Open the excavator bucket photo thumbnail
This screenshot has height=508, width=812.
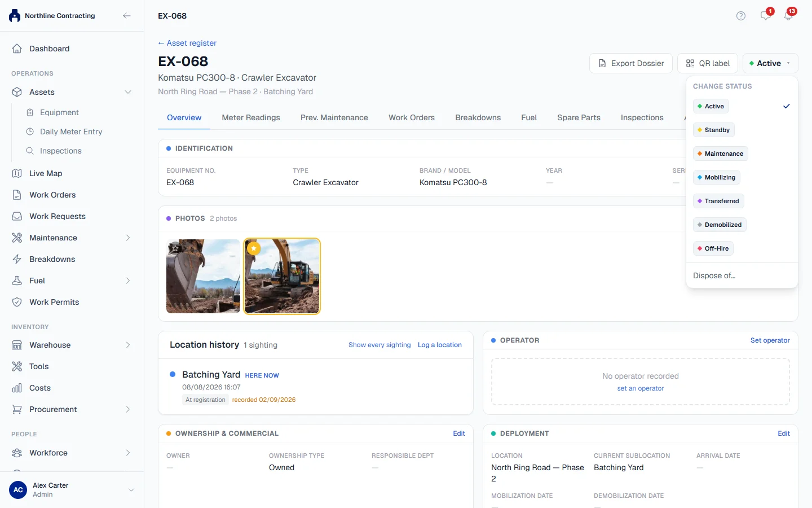(203, 276)
